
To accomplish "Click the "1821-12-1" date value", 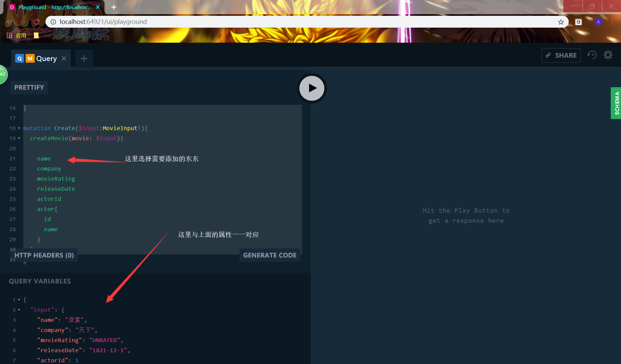I will tap(108, 350).
